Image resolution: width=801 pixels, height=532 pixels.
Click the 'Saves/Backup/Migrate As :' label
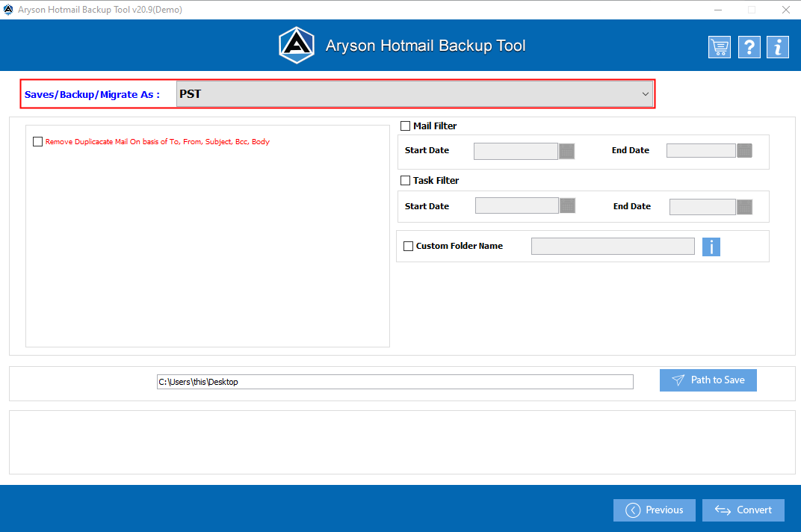92,95
